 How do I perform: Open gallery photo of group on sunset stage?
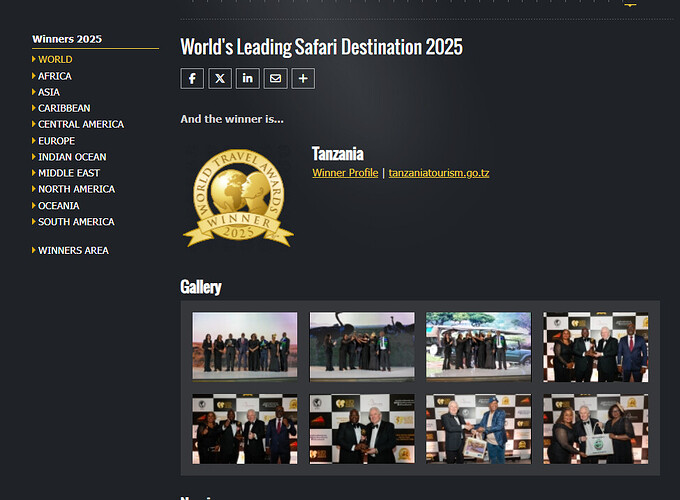(x=245, y=347)
